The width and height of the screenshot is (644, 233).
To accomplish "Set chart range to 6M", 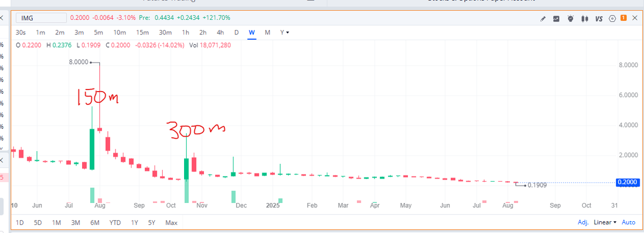I will click(95, 222).
